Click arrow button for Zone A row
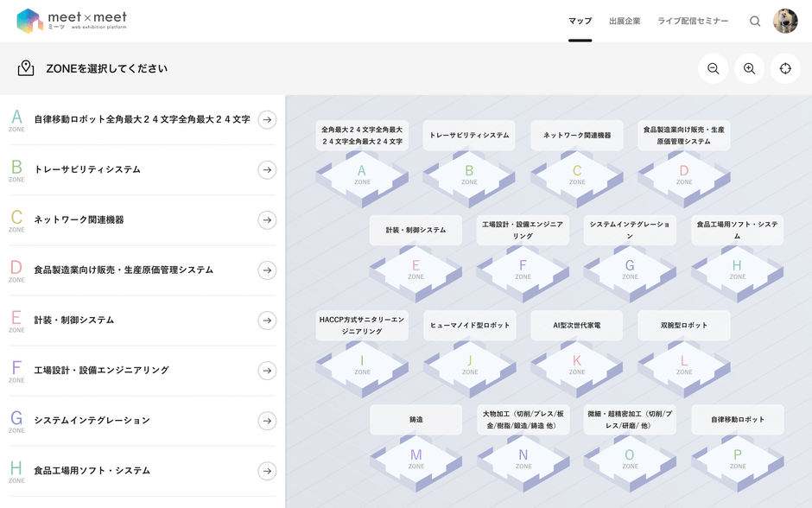Image resolution: width=812 pixels, height=508 pixels. pos(267,119)
